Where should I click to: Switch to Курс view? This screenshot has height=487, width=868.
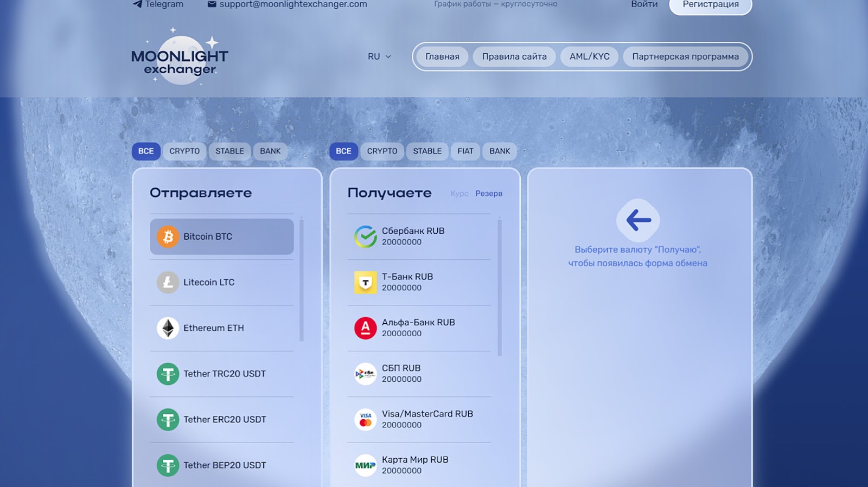click(459, 194)
